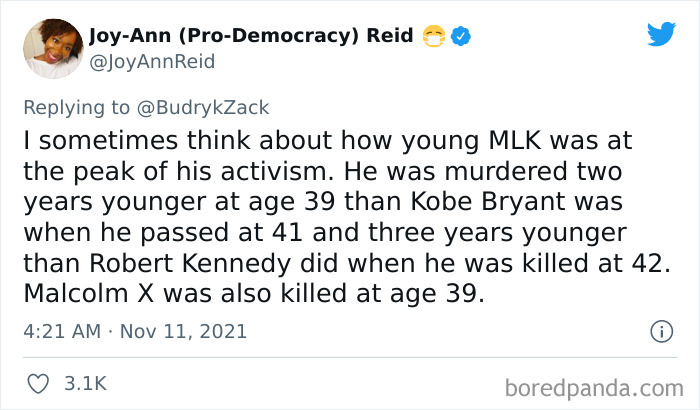Open the tweet info icon

(660, 330)
